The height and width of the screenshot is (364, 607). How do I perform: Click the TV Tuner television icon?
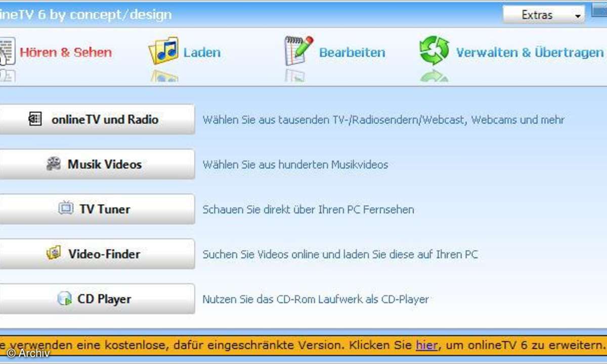(x=66, y=208)
